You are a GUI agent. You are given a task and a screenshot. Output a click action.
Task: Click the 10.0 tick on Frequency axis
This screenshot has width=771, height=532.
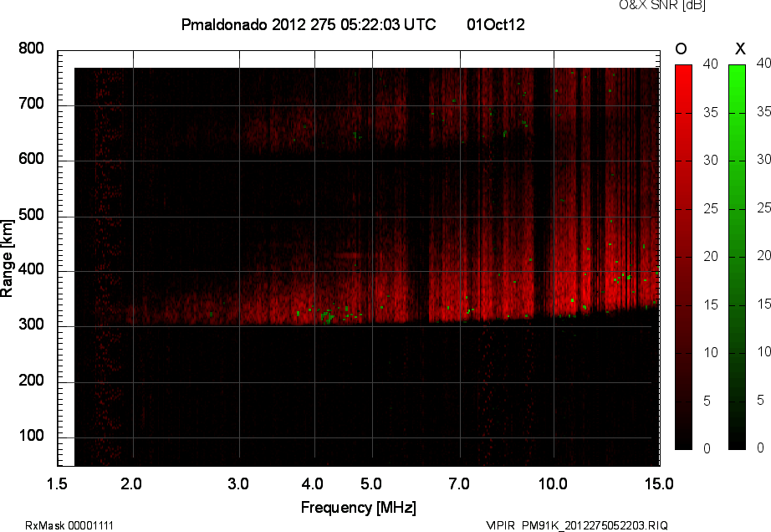553,483
